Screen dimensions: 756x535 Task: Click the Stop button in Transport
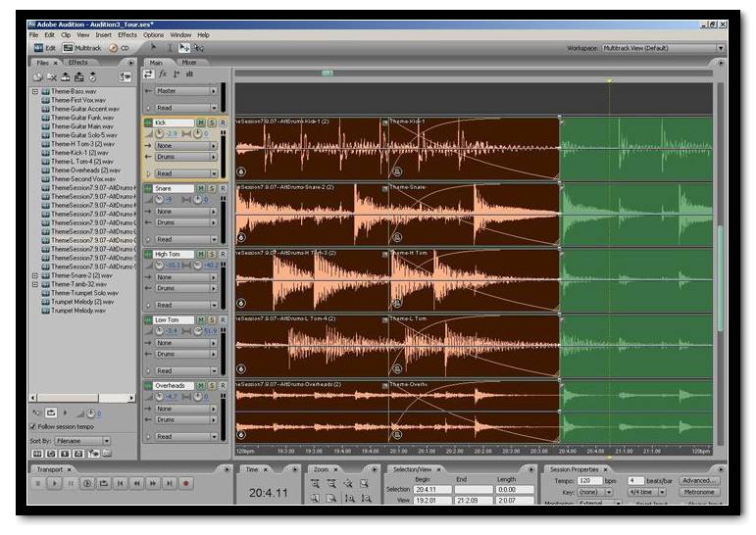tap(38, 483)
